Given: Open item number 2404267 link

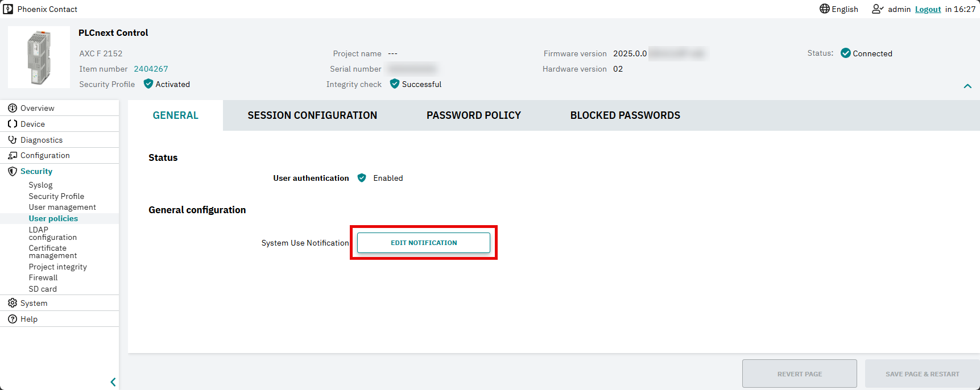Looking at the screenshot, I should pyautogui.click(x=151, y=69).
